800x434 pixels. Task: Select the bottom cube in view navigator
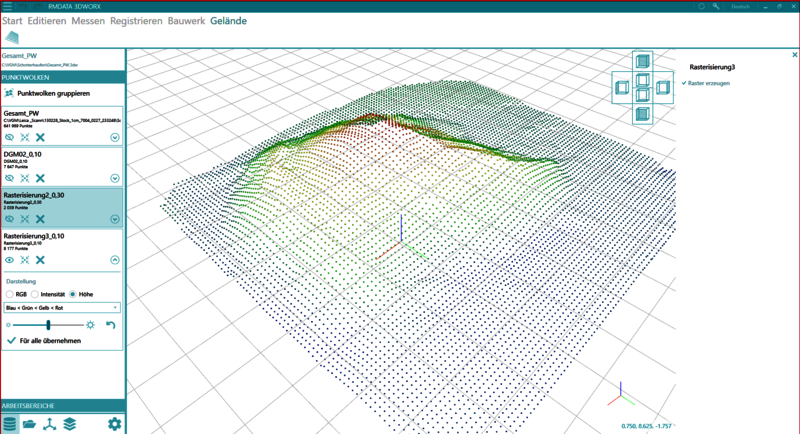pyautogui.click(x=642, y=114)
